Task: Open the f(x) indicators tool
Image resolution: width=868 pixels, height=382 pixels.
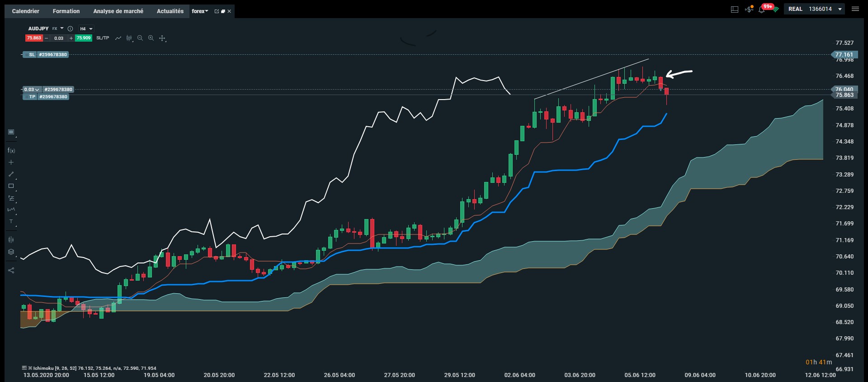Action: tap(11, 151)
